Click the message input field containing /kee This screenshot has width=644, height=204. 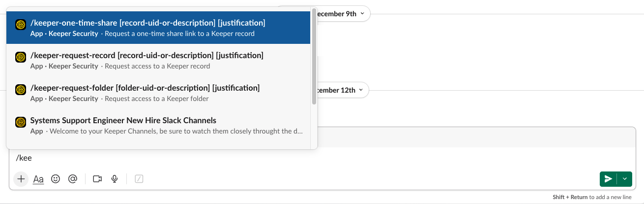295,158
